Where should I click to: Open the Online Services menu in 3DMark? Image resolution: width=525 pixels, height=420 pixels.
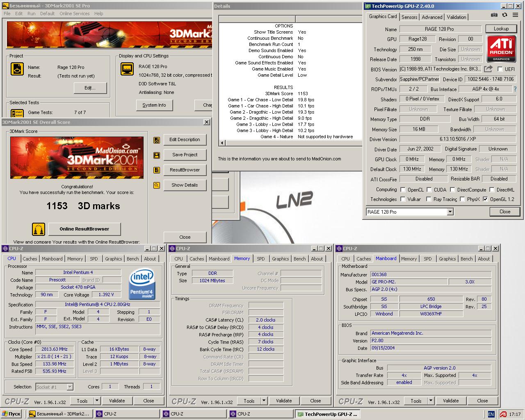74,14
